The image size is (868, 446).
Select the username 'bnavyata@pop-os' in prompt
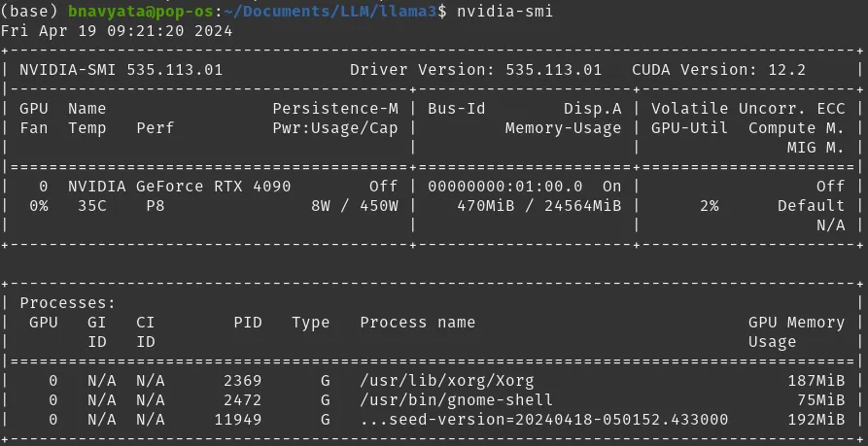pos(141,11)
